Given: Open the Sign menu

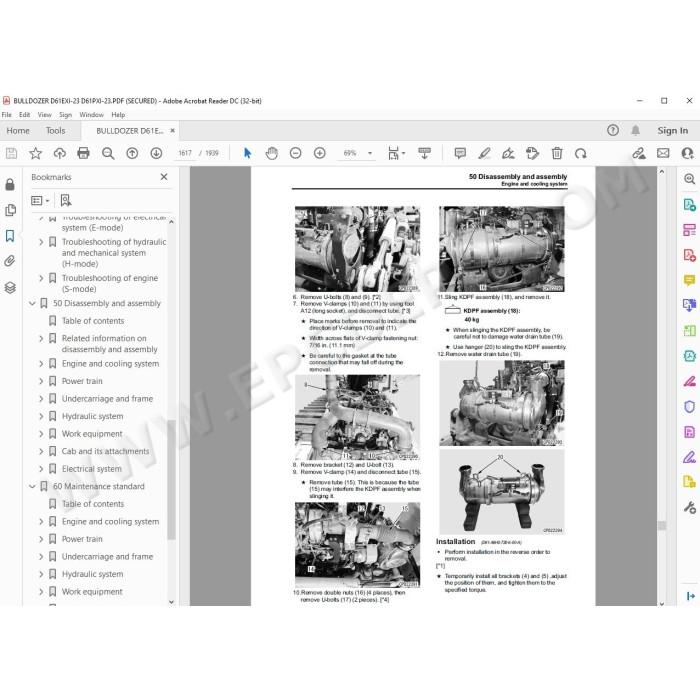Looking at the screenshot, I should click(x=65, y=115).
